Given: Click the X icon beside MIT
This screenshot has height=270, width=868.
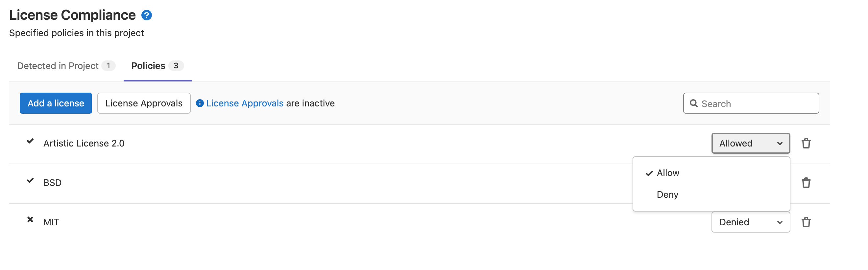Looking at the screenshot, I should click(x=30, y=219).
